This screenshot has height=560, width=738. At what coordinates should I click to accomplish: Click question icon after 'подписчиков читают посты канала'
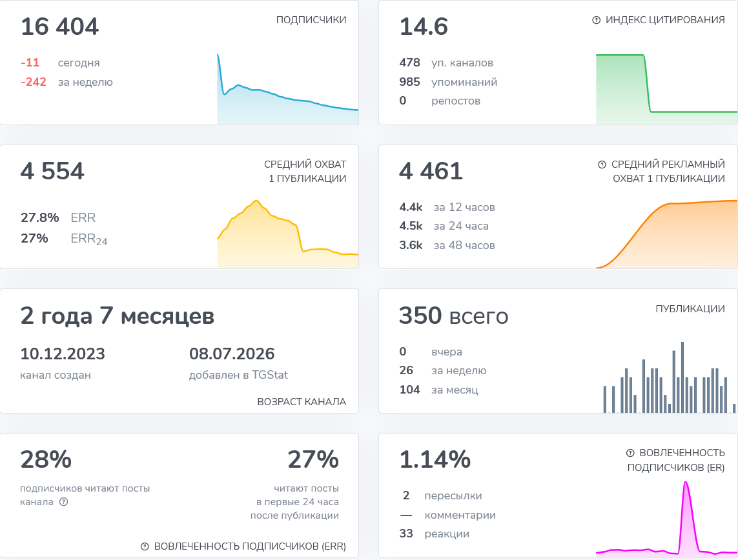pyautogui.click(x=63, y=502)
